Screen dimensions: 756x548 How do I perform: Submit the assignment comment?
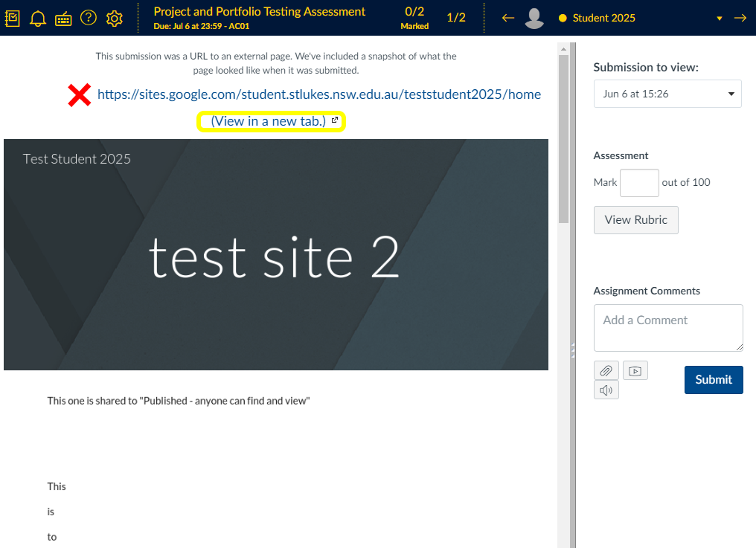[713, 379]
